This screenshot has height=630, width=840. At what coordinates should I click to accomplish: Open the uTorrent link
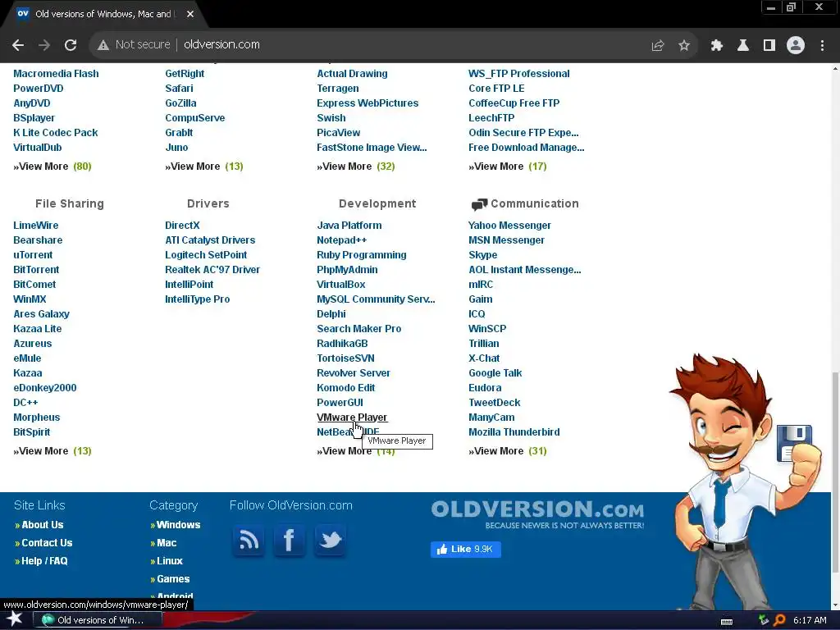33,255
